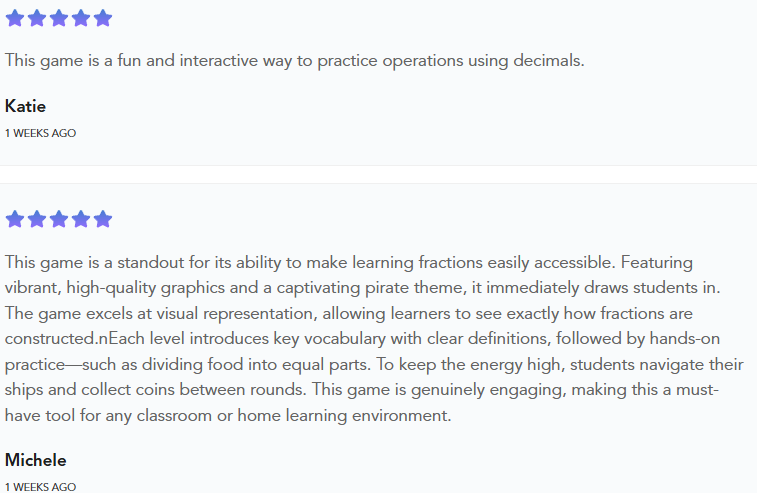
Task: Click the third star above Michele's review
Action: 59,219
